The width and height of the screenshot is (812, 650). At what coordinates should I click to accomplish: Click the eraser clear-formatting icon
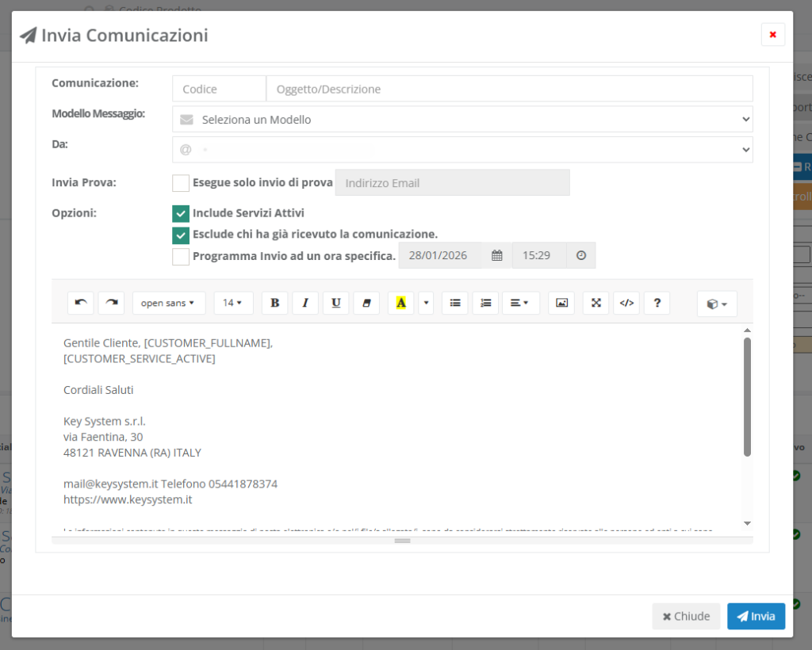366,303
